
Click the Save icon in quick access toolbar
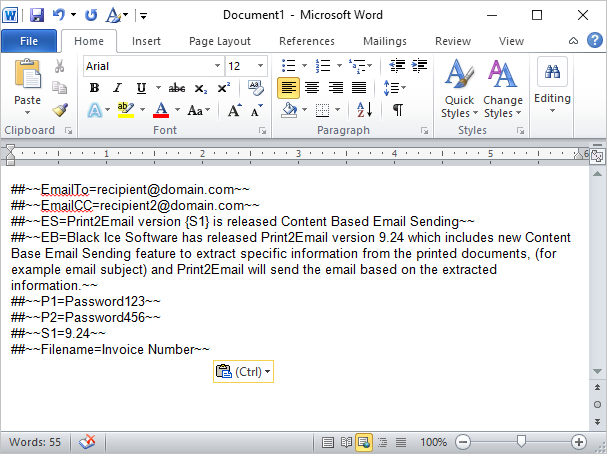(37, 16)
